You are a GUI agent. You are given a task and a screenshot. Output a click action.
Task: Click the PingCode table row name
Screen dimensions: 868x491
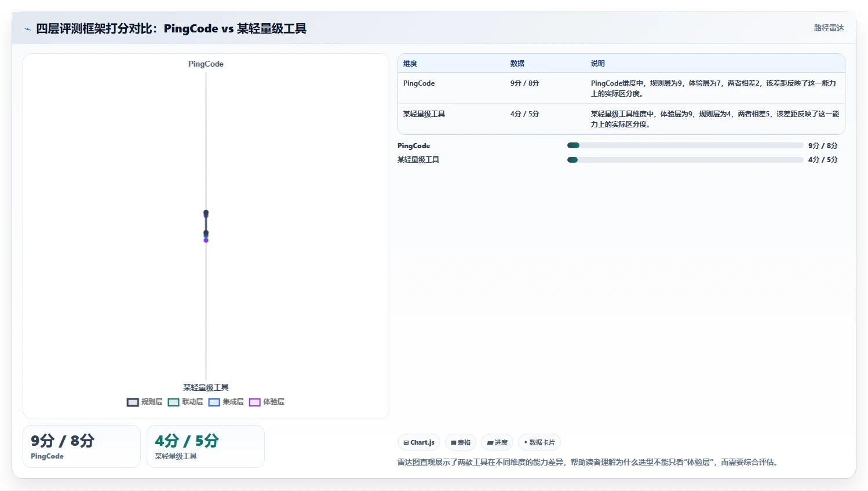tap(419, 83)
